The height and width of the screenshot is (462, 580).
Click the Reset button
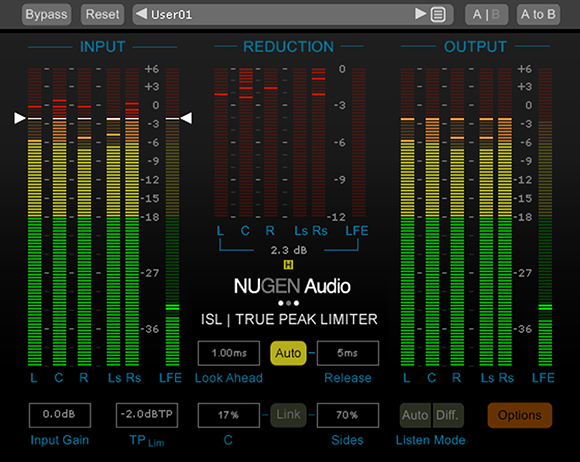click(102, 14)
